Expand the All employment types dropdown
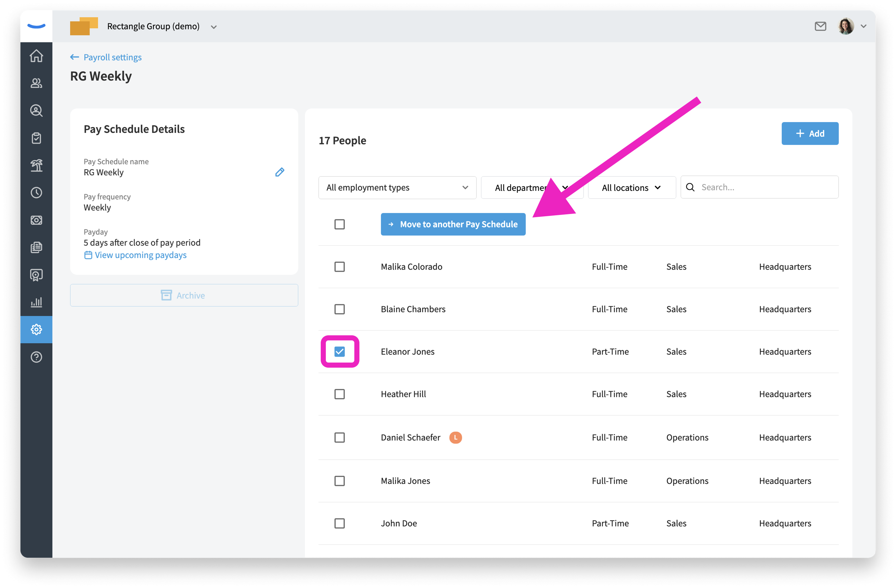 point(397,187)
